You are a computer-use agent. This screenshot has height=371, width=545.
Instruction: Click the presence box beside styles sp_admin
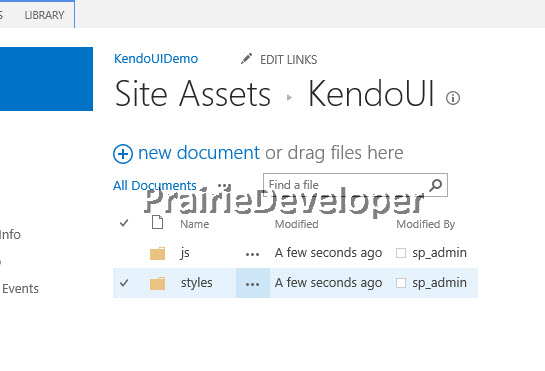(x=401, y=283)
